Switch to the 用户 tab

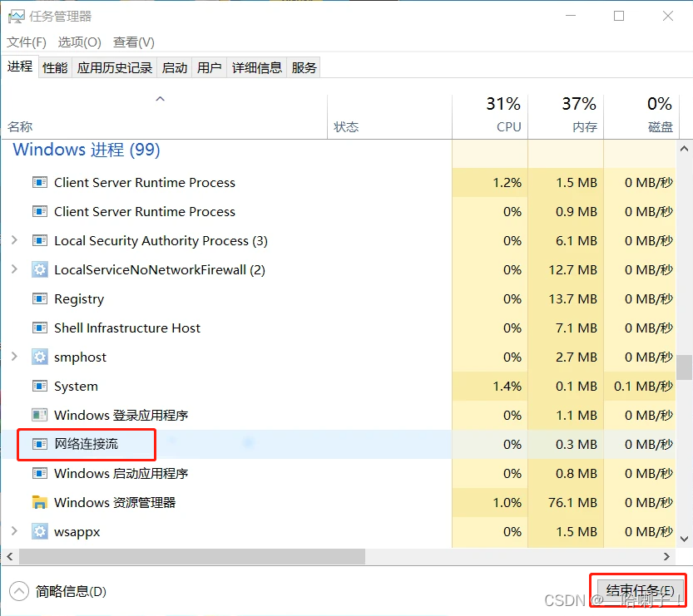210,67
